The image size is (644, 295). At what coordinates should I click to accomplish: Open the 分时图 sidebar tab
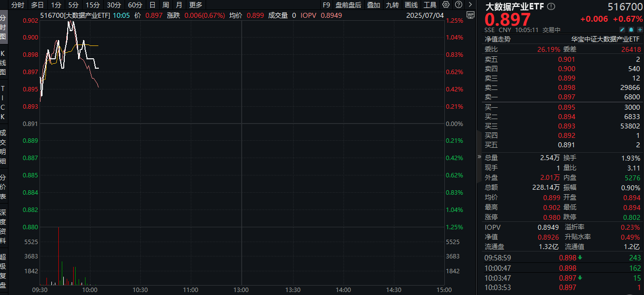coord(3,27)
